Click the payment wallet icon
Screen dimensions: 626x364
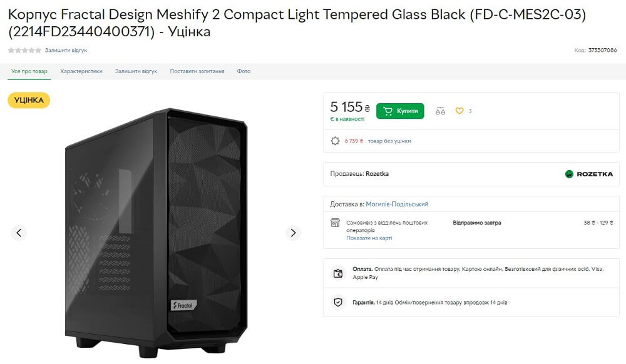pos(338,273)
